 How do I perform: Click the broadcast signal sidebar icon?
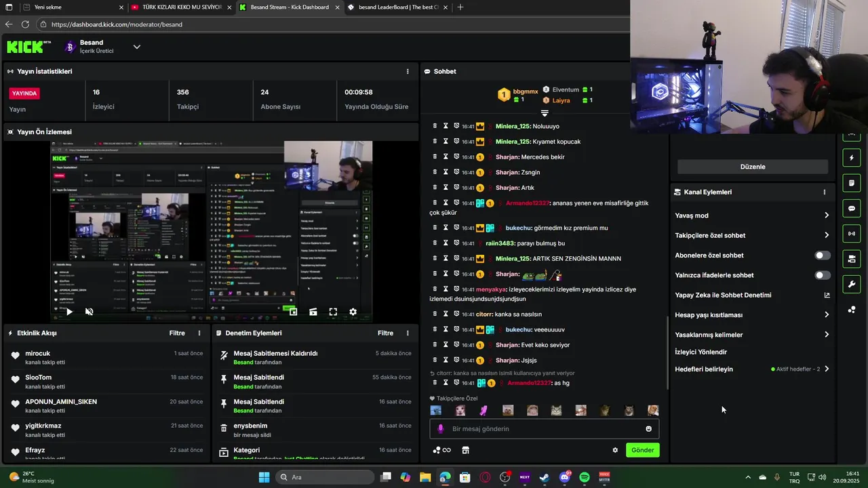pyautogui.click(x=852, y=234)
